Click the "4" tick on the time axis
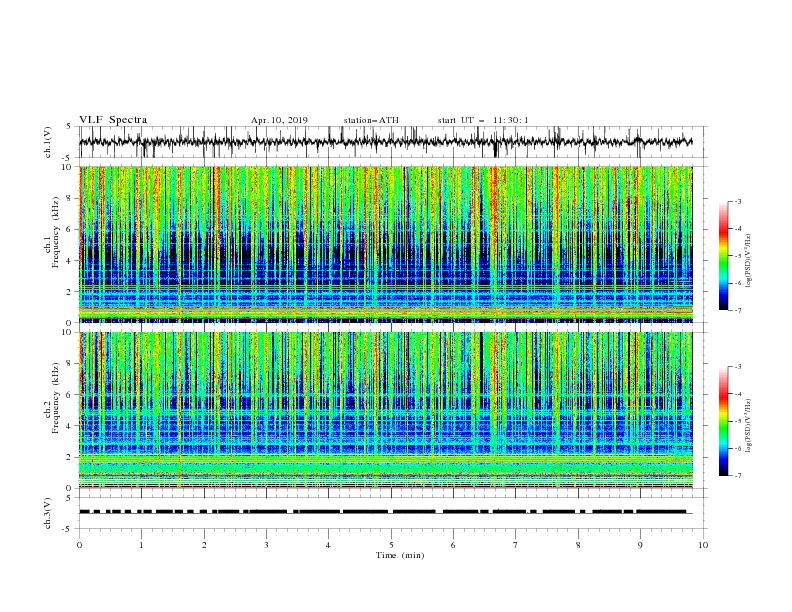Viewport: 792px width, 612px height. tap(328, 545)
